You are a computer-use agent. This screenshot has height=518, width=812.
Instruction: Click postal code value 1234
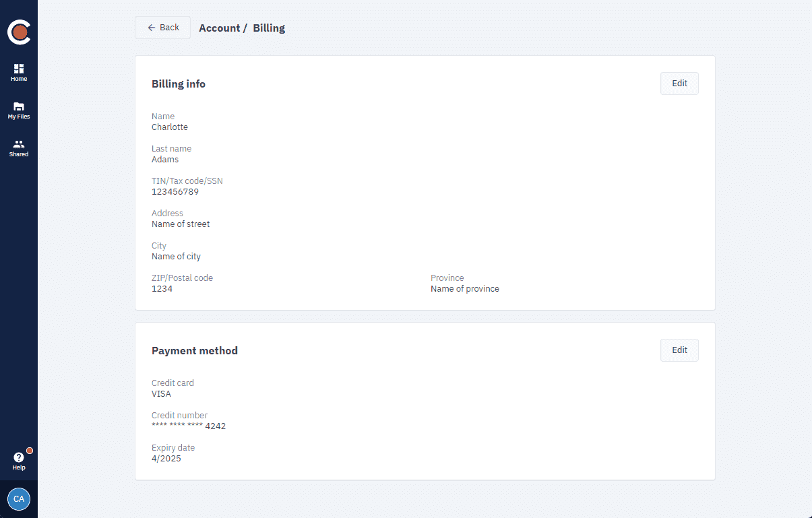click(x=162, y=289)
